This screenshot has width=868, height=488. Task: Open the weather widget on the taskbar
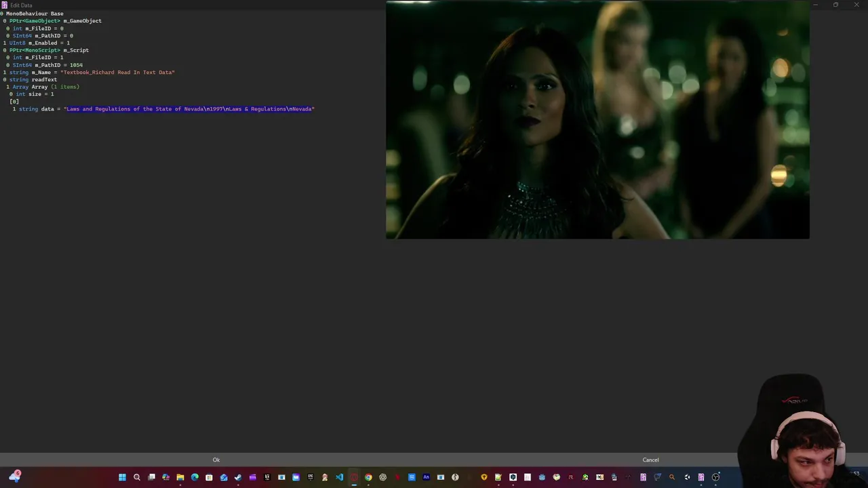(14, 477)
